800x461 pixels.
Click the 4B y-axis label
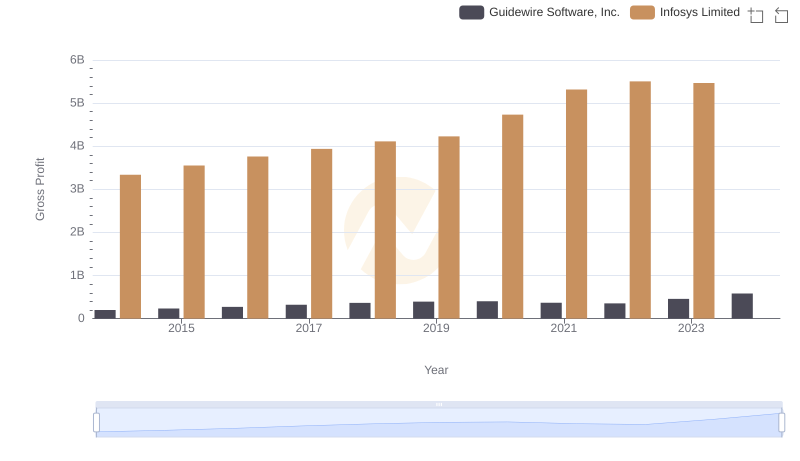pos(77,146)
